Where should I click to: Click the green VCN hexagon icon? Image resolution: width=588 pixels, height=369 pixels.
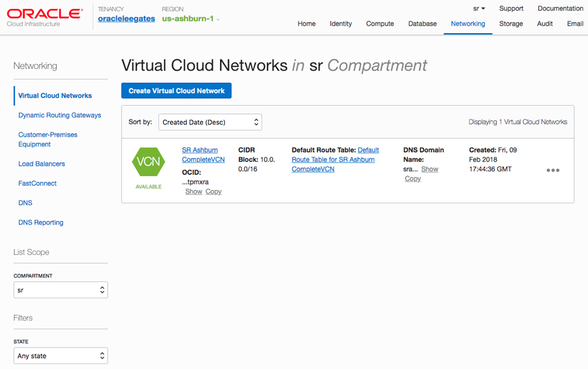point(149,162)
